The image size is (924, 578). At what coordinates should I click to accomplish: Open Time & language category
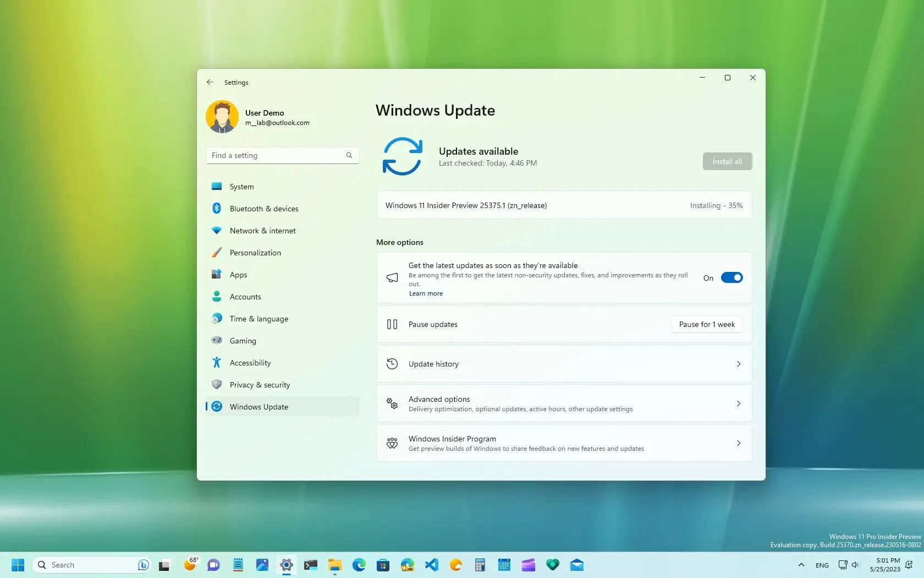282,319
